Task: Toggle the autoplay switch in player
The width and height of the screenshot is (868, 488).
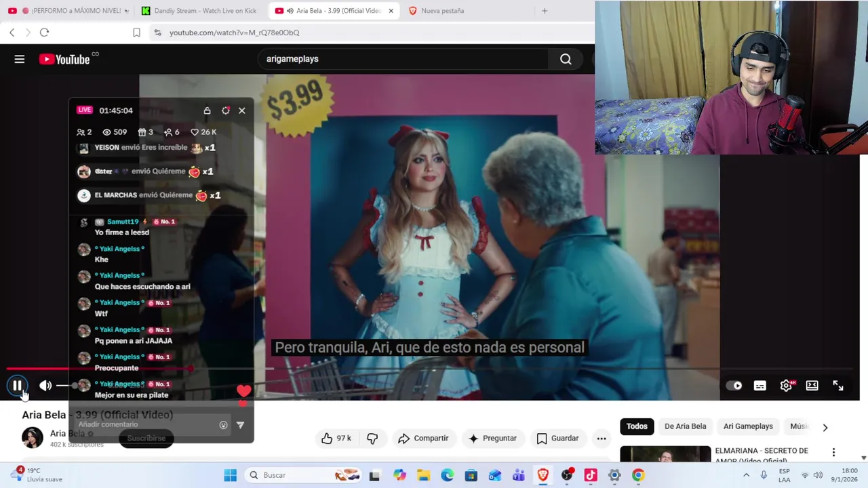Action: 734,386
